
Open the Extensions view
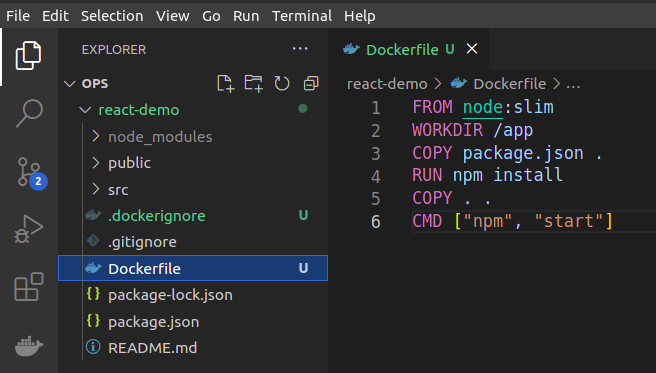(x=29, y=287)
